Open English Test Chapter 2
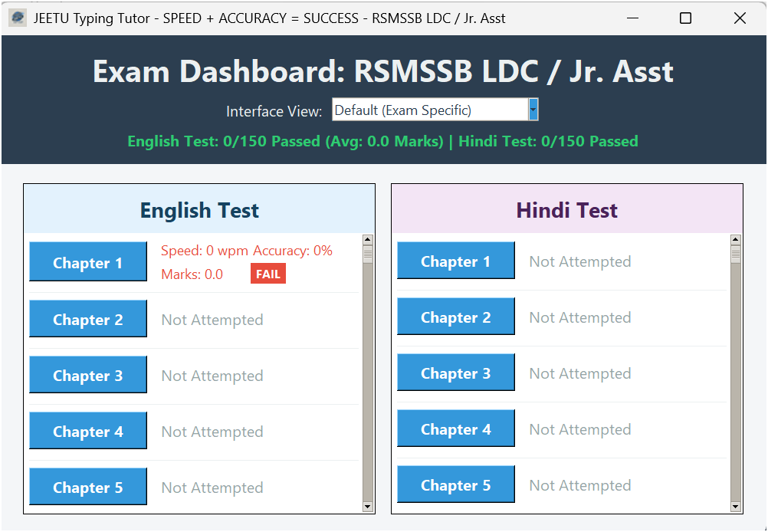The height and width of the screenshot is (532, 768). coord(88,319)
